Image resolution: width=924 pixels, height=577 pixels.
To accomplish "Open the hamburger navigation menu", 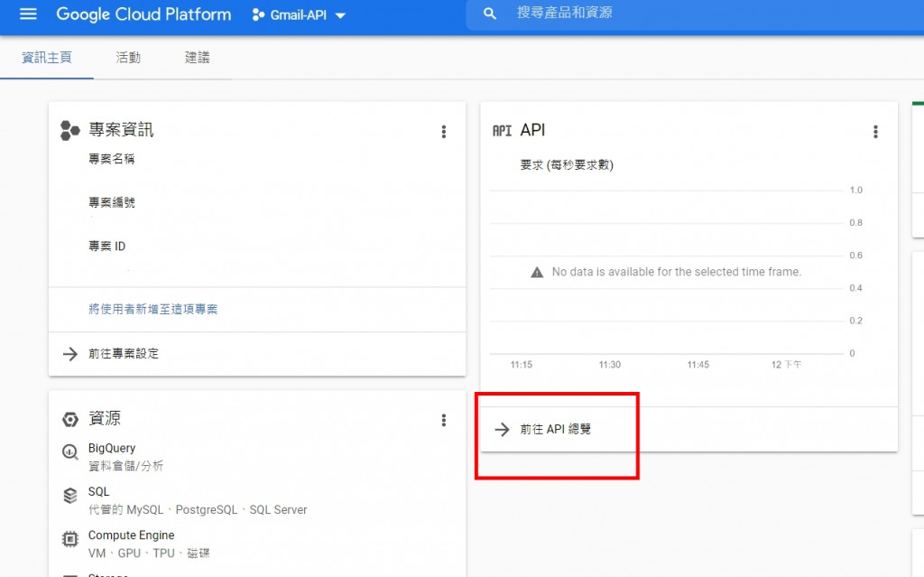I will (28, 14).
